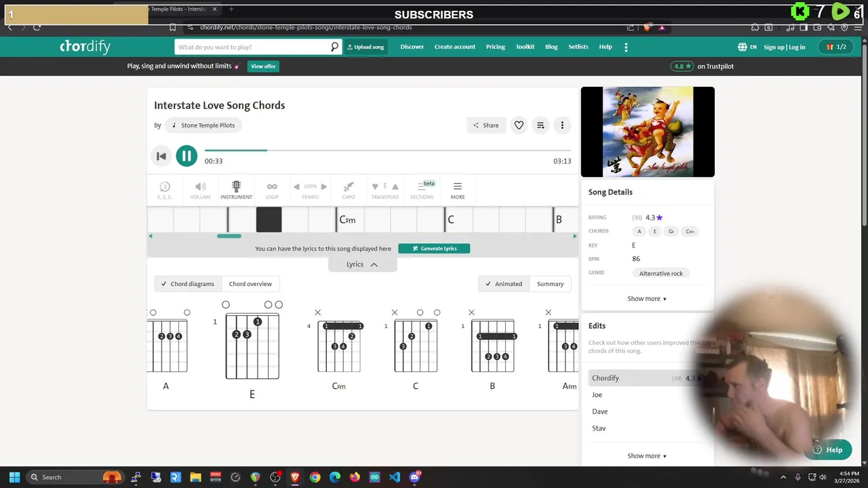This screenshot has width=868, height=488.
Task: Click the E chord diagram
Action: pyautogui.click(x=252, y=349)
